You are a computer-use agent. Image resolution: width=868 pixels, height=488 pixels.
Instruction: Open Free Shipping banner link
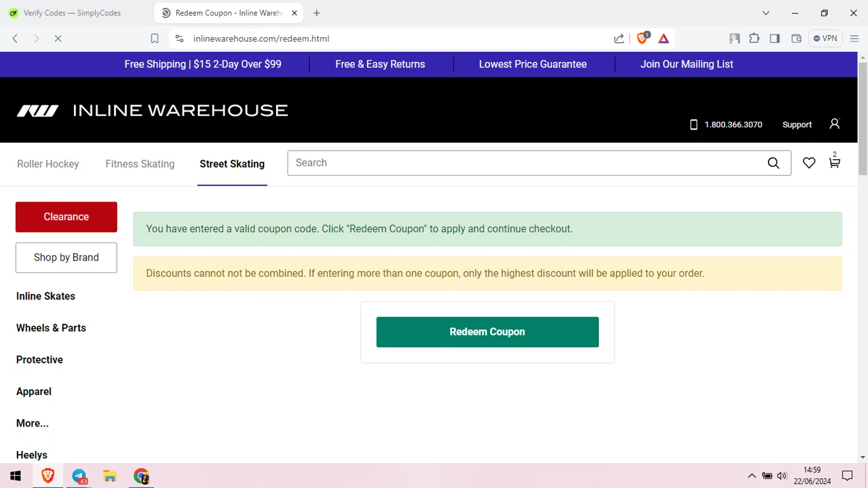(203, 64)
